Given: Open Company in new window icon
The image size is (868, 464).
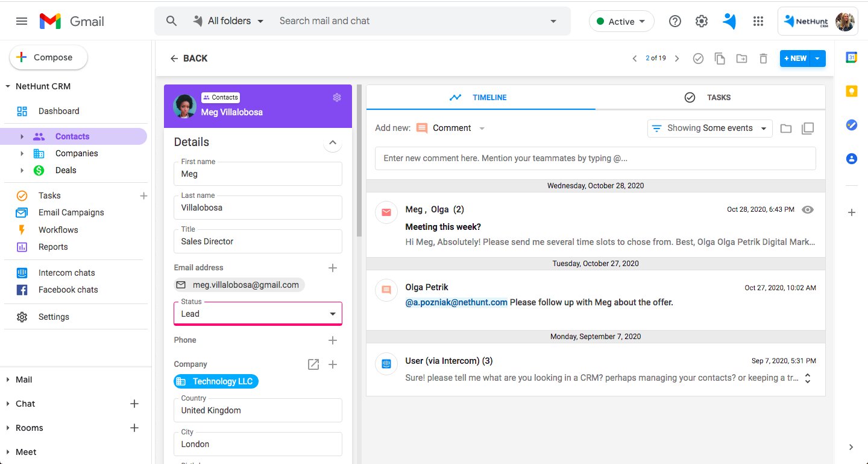Looking at the screenshot, I should pos(313,364).
